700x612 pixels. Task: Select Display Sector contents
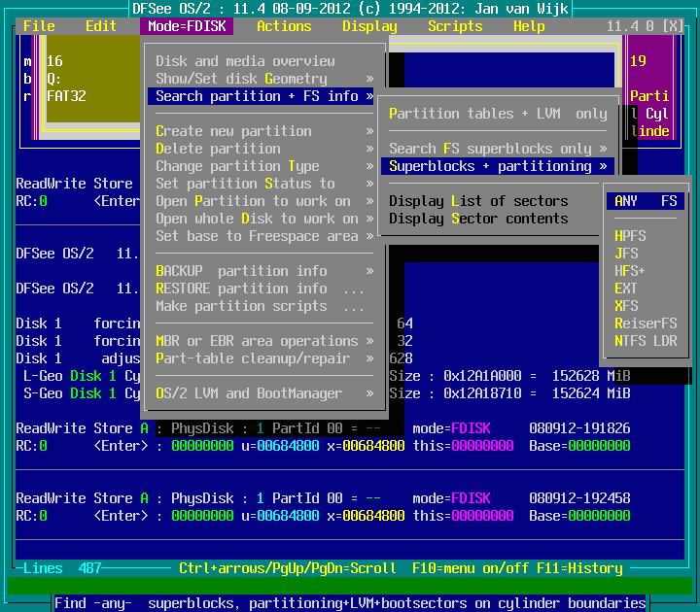(478, 219)
